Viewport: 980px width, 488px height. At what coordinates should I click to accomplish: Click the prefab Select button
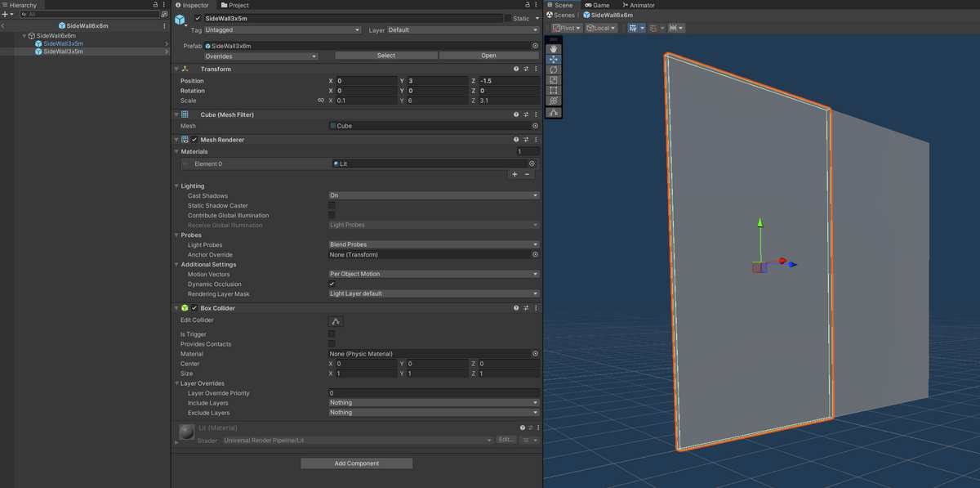coord(386,56)
